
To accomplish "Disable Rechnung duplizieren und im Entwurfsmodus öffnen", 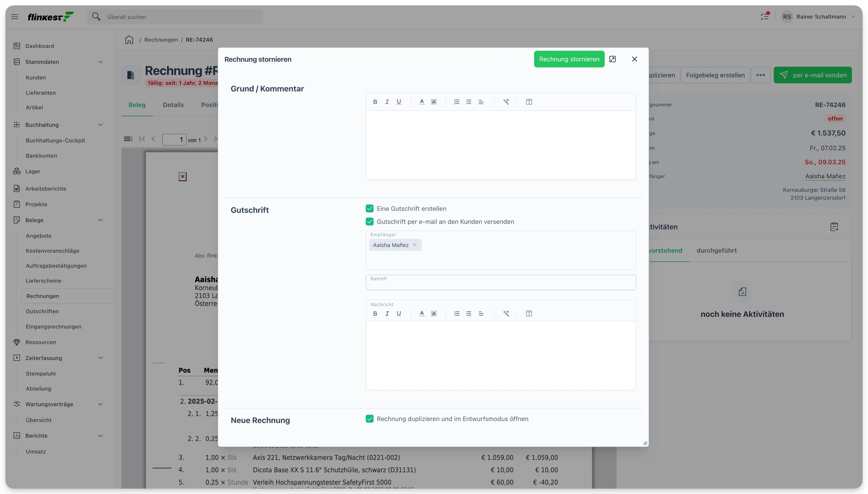I will tap(369, 419).
